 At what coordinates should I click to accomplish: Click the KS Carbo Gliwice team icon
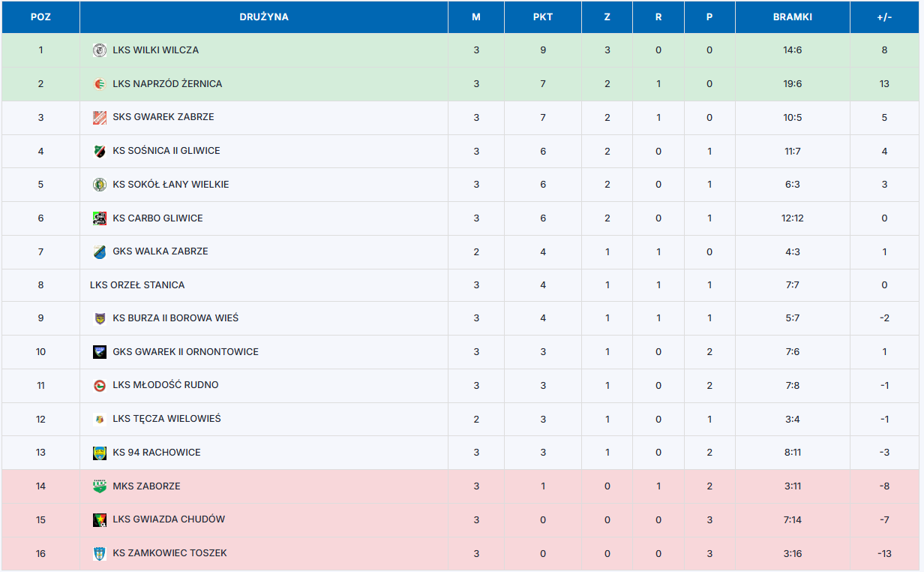[x=100, y=218]
